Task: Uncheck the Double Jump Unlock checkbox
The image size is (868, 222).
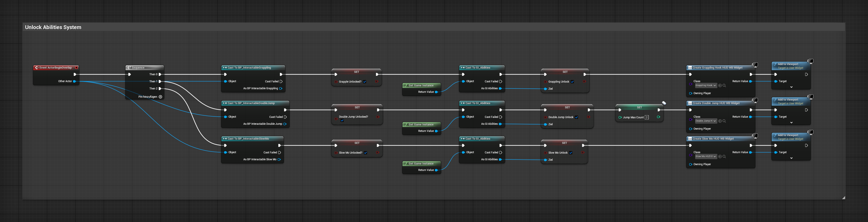Action: pyautogui.click(x=576, y=117)
